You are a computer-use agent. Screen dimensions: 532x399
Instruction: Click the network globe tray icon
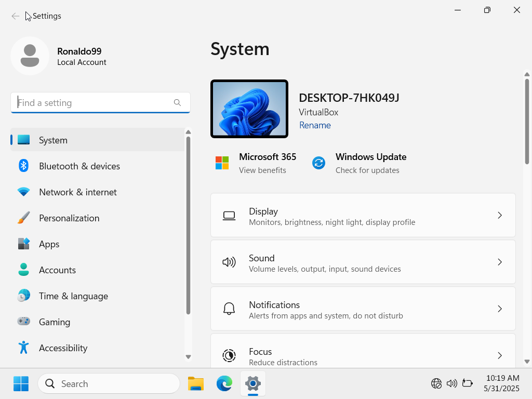436,384
